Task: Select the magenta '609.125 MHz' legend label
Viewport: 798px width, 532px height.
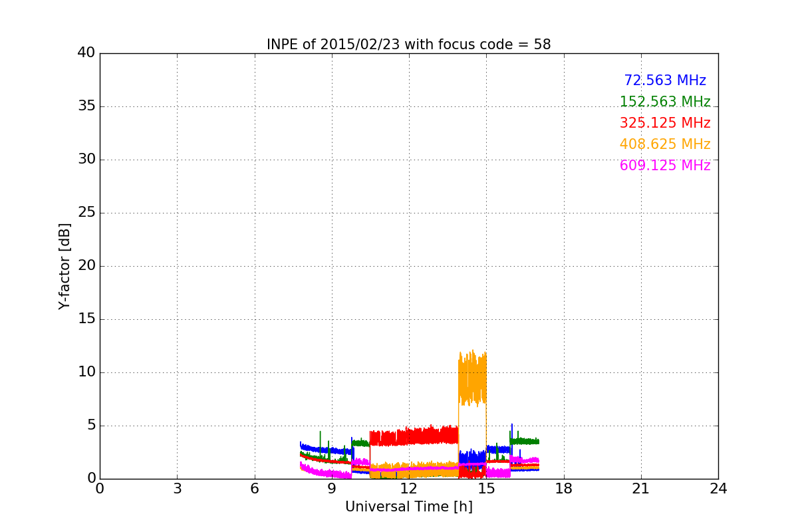Action: (665, 166)
